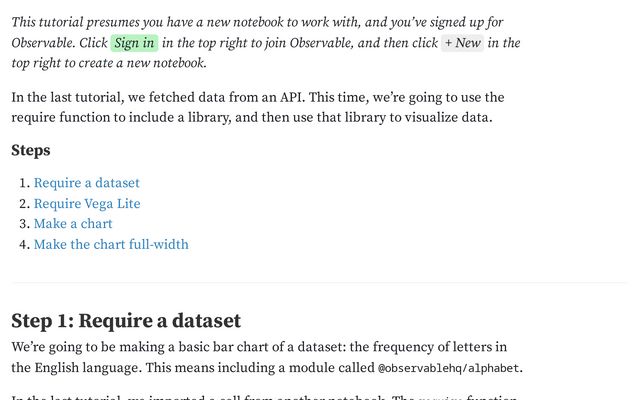Jump to the "Require Vega Lite" step

tap(87, 203)
